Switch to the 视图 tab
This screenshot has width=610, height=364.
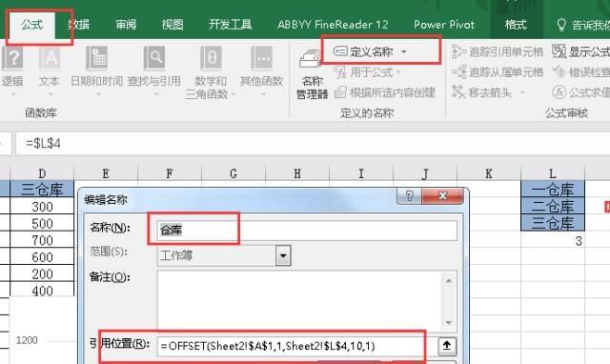tap(173, 25)
